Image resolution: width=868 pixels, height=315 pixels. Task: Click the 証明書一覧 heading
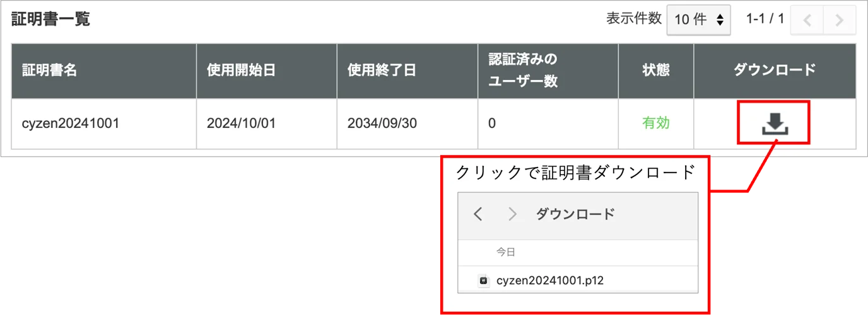(50, 19)
